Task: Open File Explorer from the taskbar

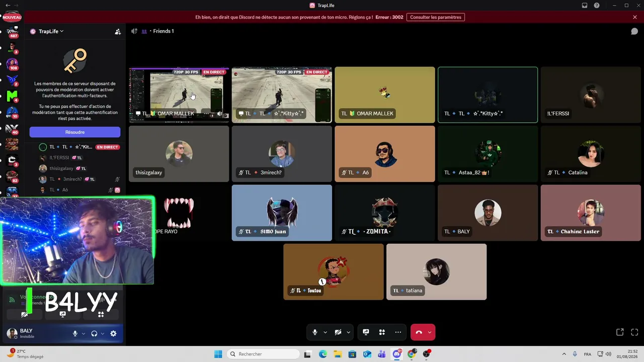Action: pos(338,354)
